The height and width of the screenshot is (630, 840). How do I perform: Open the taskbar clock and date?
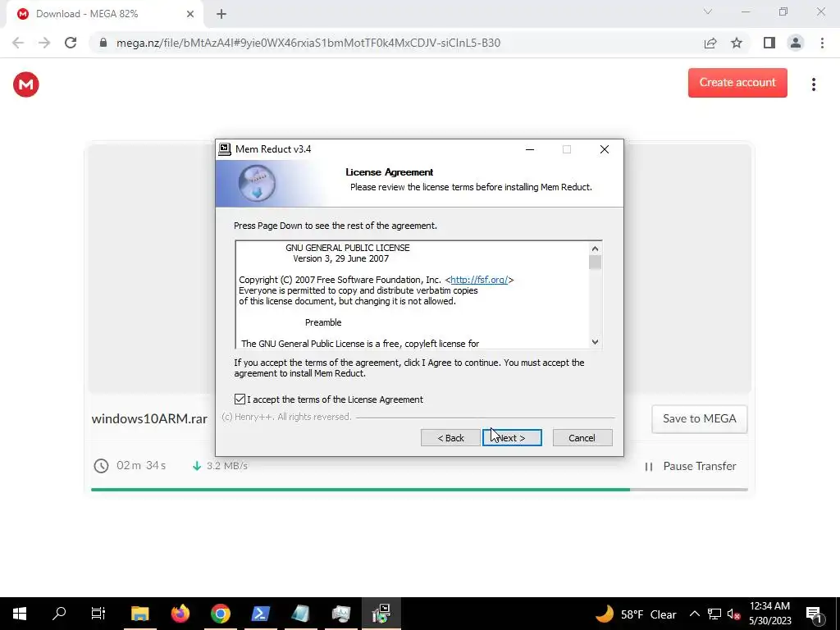click(x=769, y=614)
